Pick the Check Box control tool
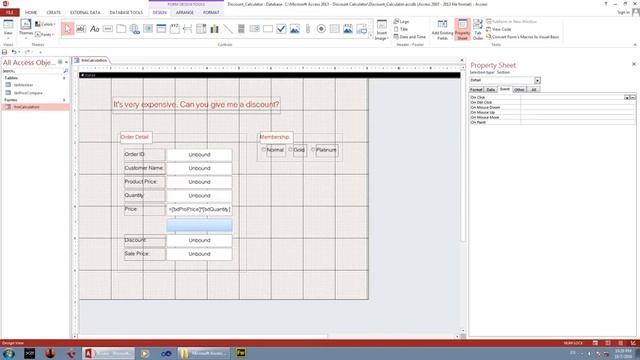Image resolution: width=640 pixels, height=360 pixels. pyautogui.click(x=281, y=29)
